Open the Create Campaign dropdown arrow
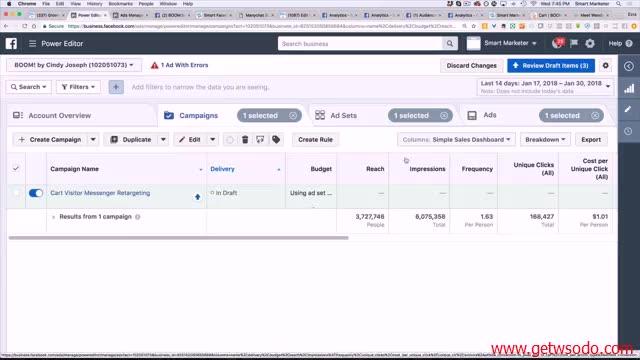Viewport: 640px width, 360px height. pyautogui.click(x=93, y=140)
